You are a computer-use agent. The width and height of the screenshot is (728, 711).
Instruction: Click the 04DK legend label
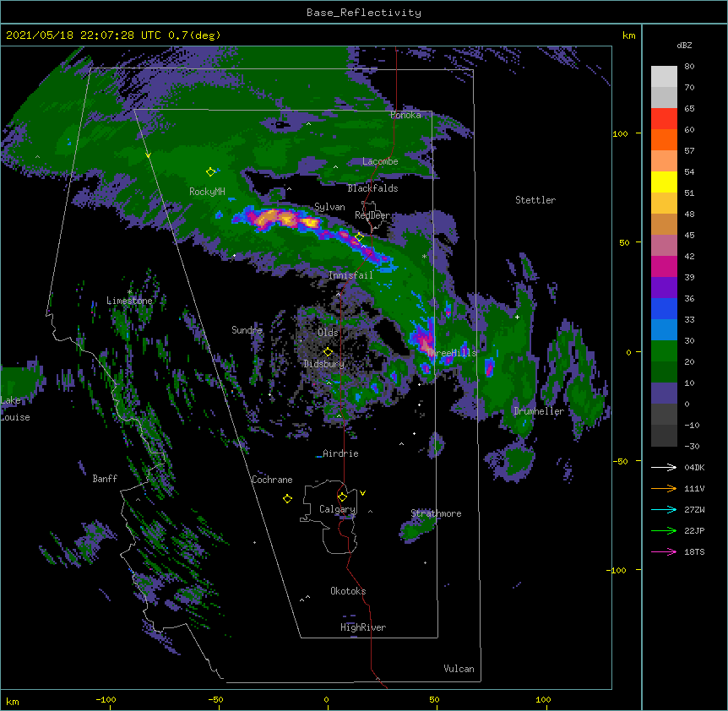pyautogui.click(x=694, y=467)
